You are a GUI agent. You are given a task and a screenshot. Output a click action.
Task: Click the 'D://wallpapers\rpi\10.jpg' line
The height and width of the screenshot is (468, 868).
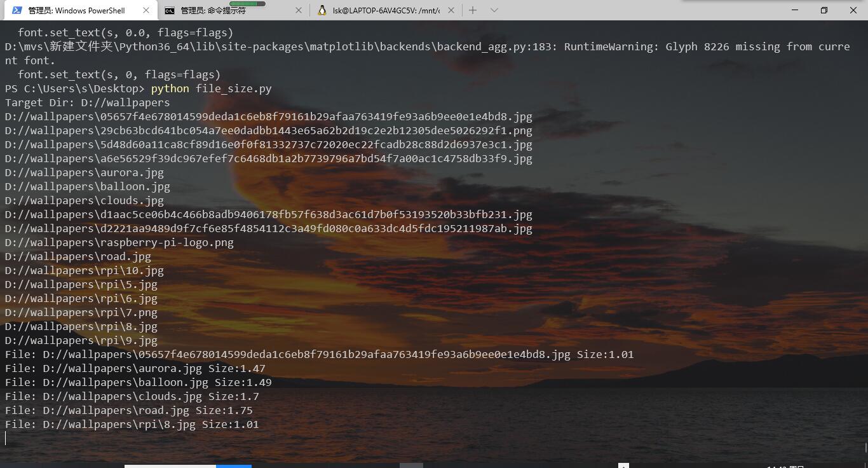coord(85,270)
